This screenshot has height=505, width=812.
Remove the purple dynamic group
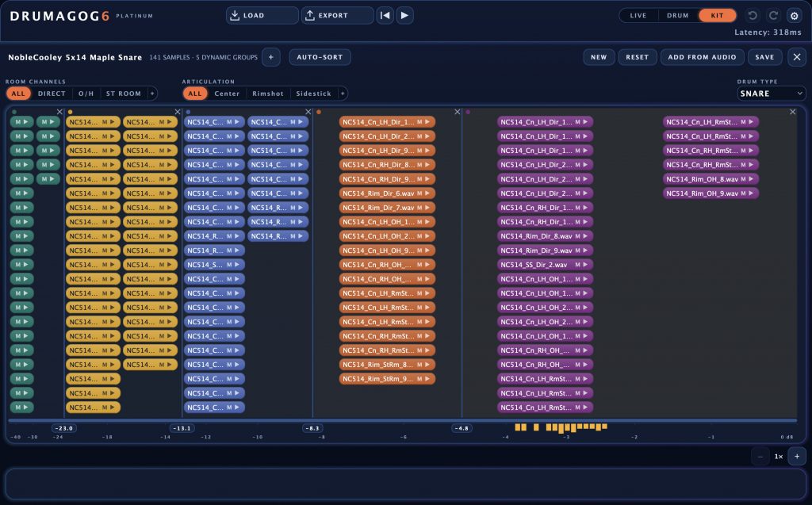pyautogui.click(x=792, y=112)
